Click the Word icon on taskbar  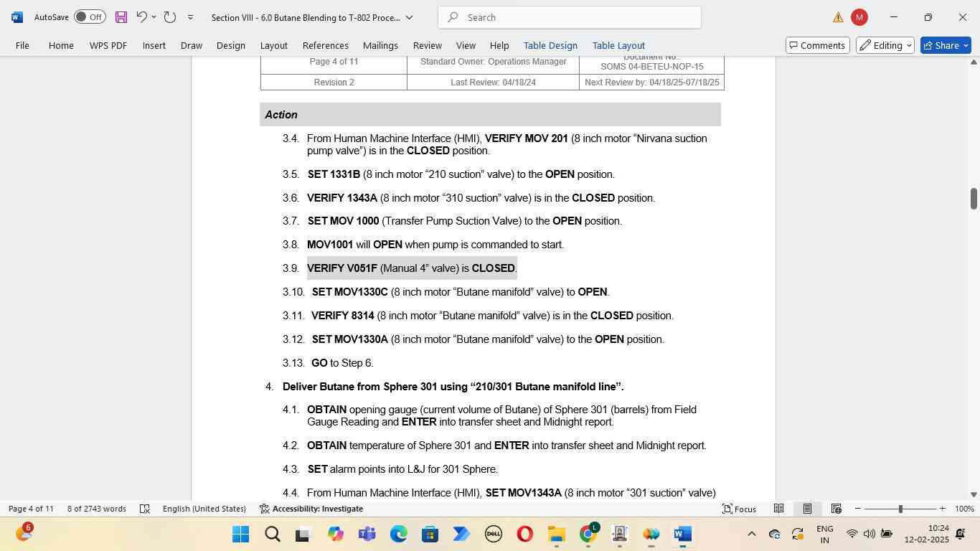point(683,534)
